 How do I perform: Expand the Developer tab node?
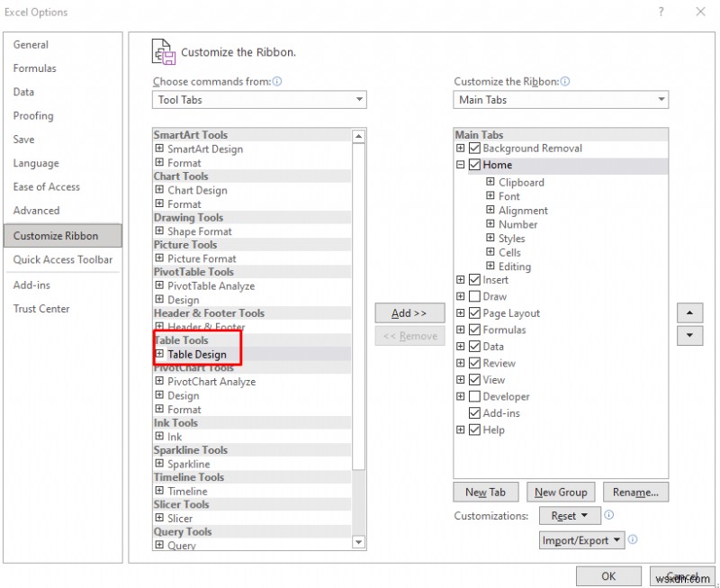click(x=460, y=396)
